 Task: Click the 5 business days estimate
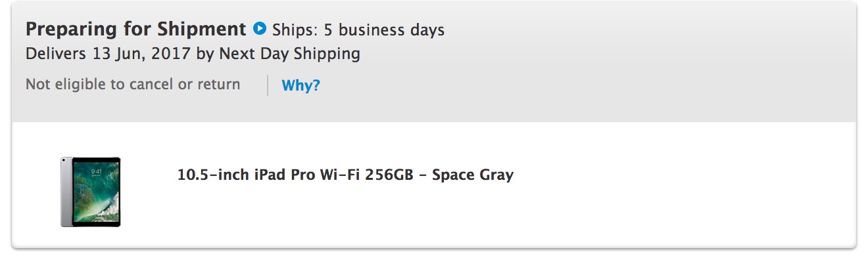[x=384, y=30]
